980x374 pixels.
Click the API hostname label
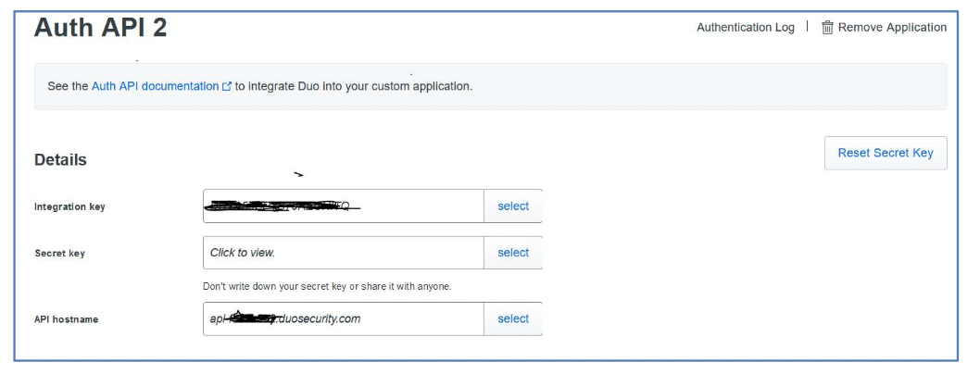click(66, 319)
